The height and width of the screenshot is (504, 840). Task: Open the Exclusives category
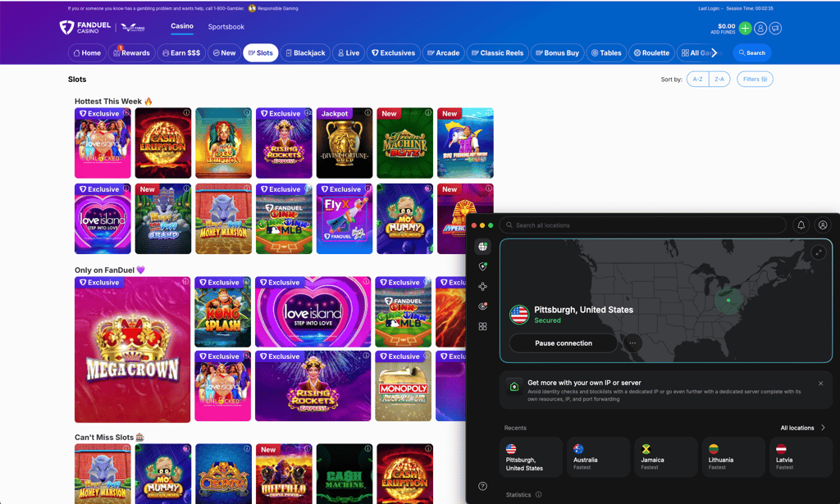pos(393,53)
